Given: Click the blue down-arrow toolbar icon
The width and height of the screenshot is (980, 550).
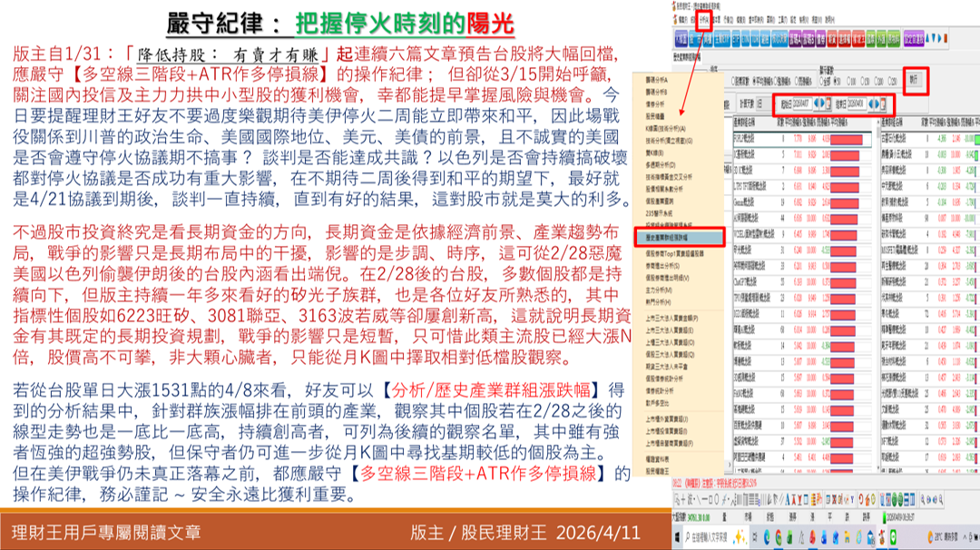Looking at the screenshot, I should [x=933, y=38].
